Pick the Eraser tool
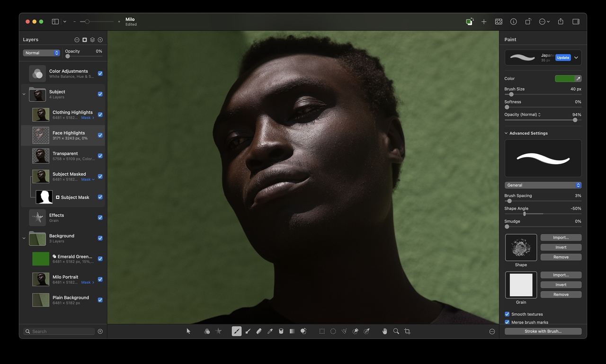 [258, 331]
